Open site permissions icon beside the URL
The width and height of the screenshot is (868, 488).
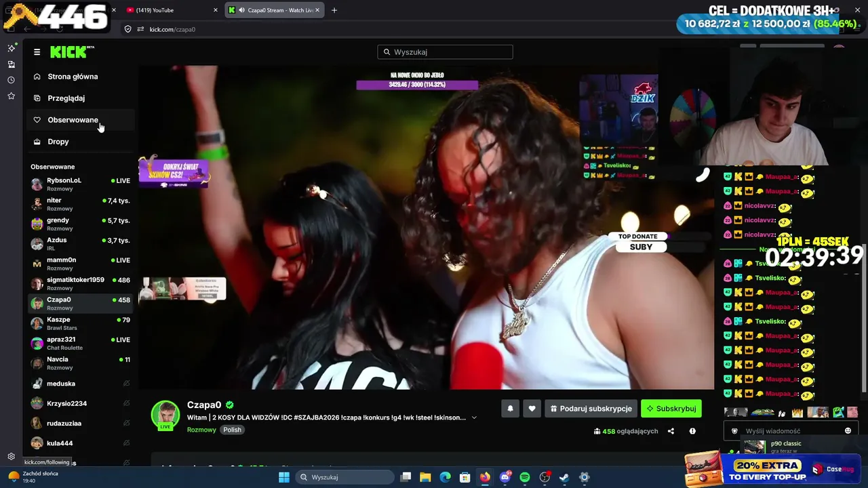[141, 29]
